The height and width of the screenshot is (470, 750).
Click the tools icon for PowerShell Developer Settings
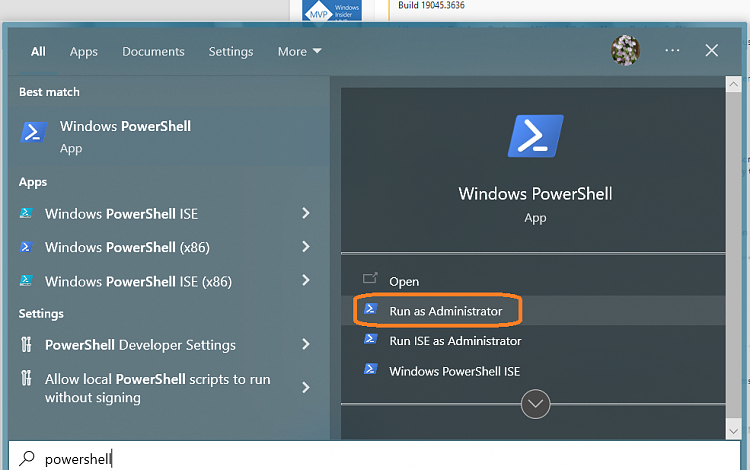pos(26,344)
